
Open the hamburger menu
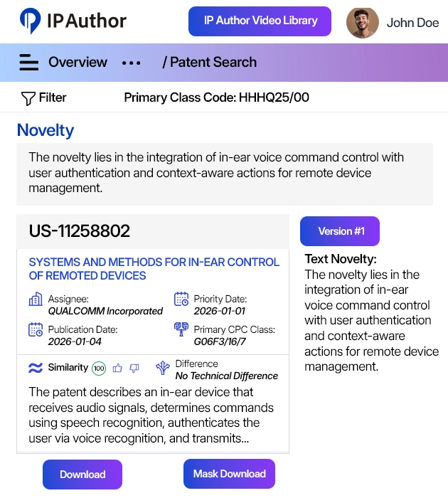click(x=29, y=63)
